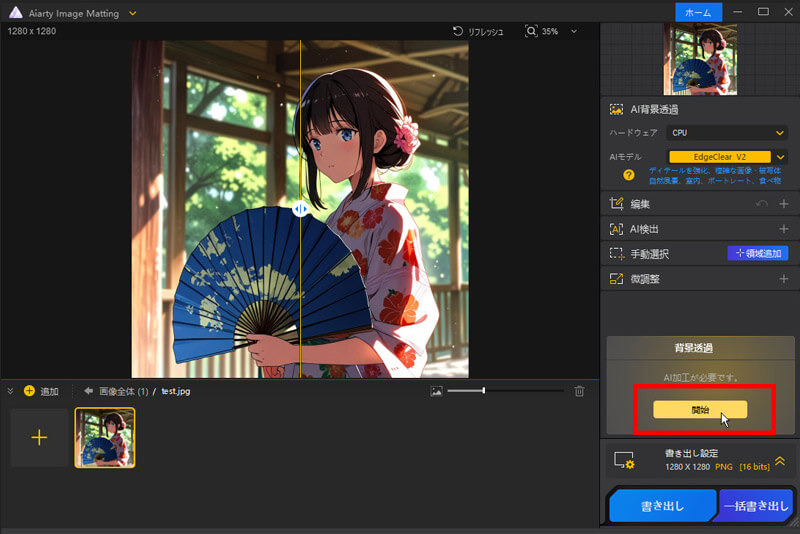Image resolution: width=800 pixels, height=534 pixels.
Task: Expand the 編集 section with its plus
Action: pyautogui.click(x=784, y=204)
